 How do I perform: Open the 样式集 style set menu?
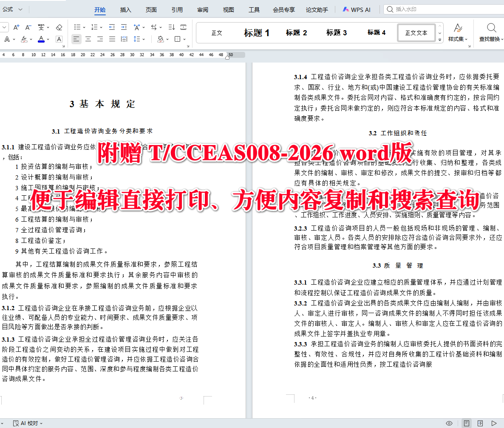(x=458, y=32)
